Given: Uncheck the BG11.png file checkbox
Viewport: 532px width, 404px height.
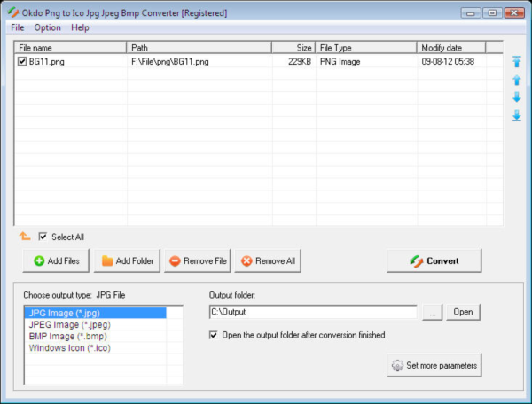Looking at the screenshot, I should click(22, 61).
